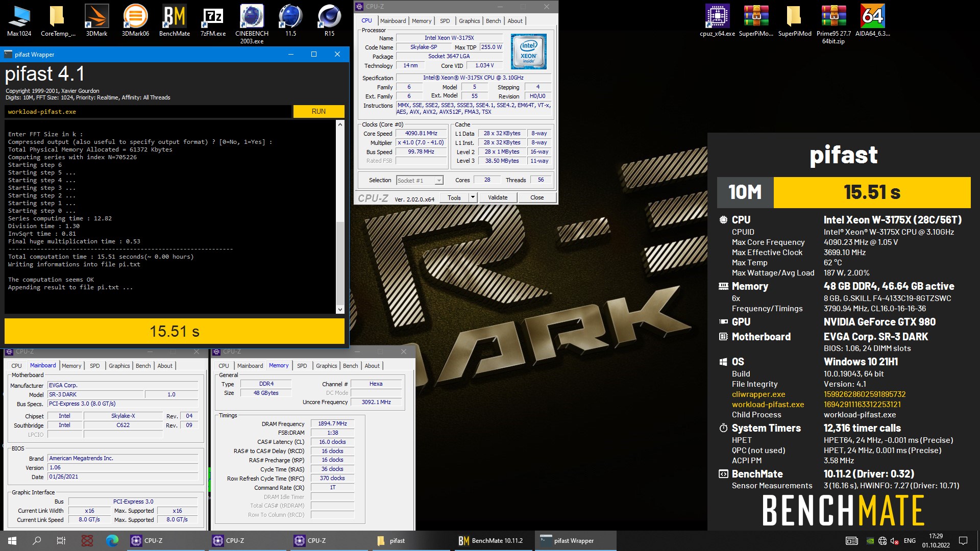Open taskbar Search
Image resolution: width=980 pixels, height=551 pixels.
(x=37, y=541)
